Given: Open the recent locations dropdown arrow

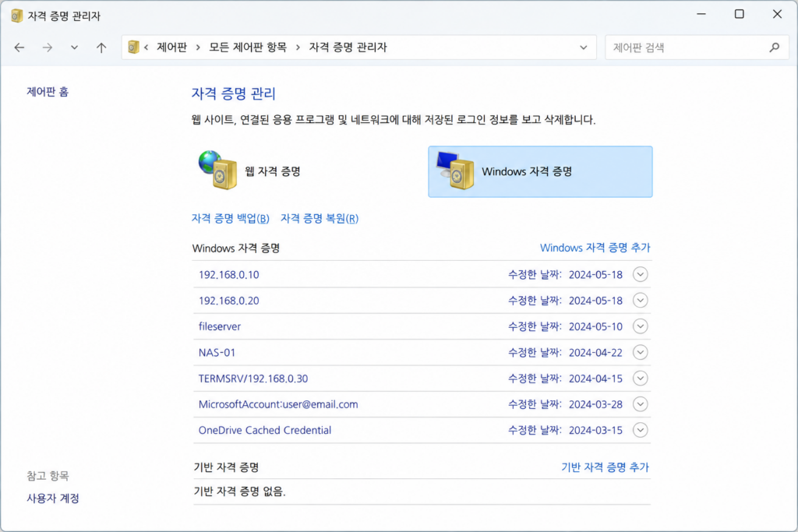Looking at the screenshot, I should (x=74, y=48).
